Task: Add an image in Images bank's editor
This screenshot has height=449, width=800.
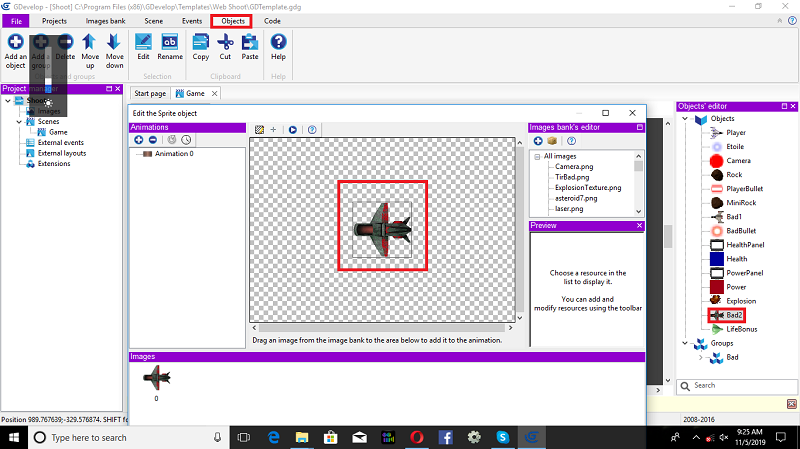Action: [x=538, y=141]
